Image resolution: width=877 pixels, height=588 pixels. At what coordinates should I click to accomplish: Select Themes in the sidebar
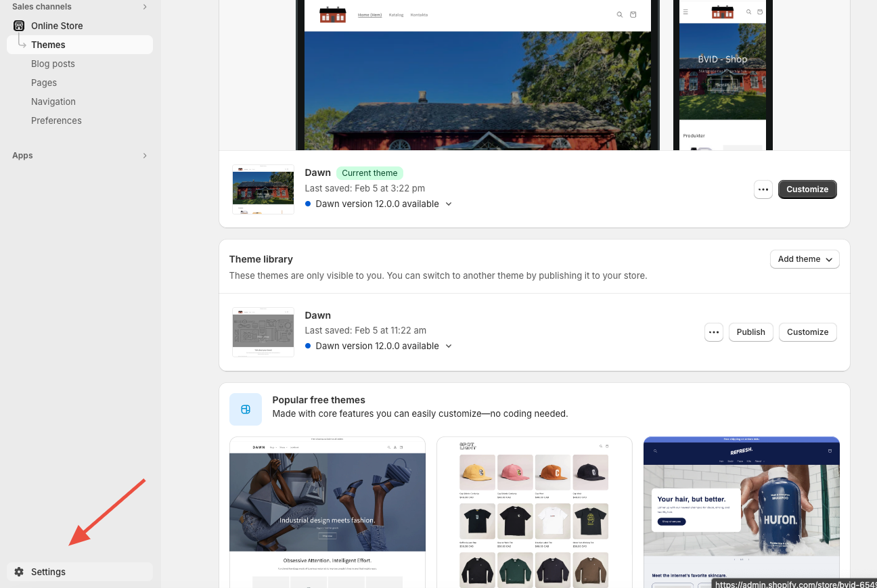click(48, 45)
